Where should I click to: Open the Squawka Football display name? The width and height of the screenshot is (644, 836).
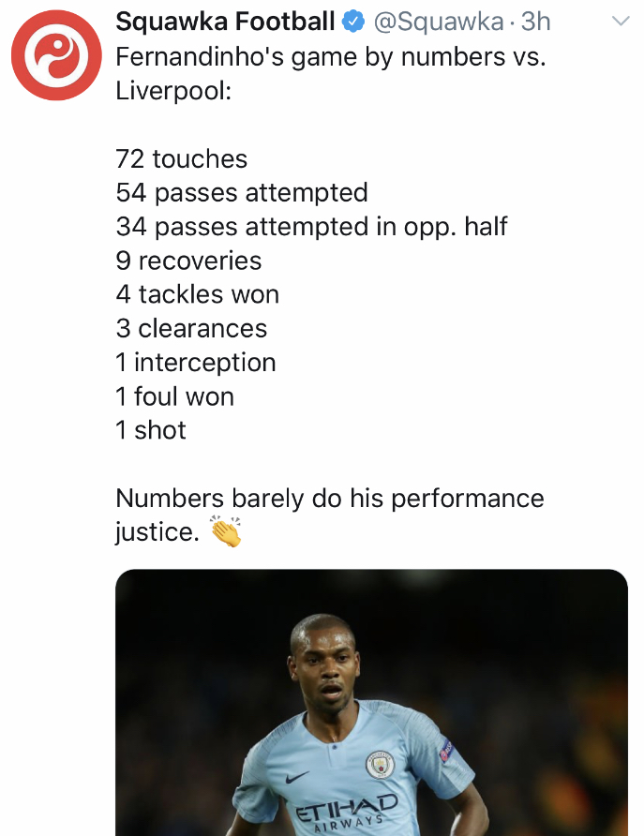point(225,22)
